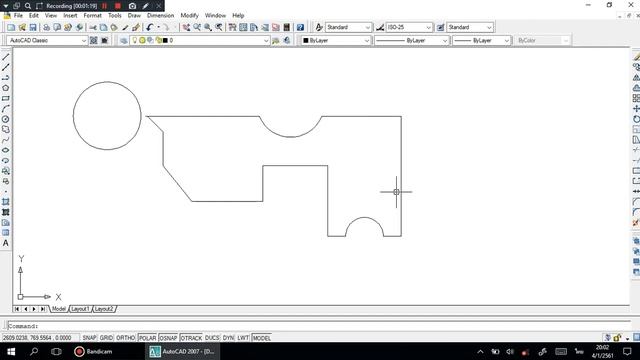
Task: Select the Circle draw tool
Action: pos(6,119)
